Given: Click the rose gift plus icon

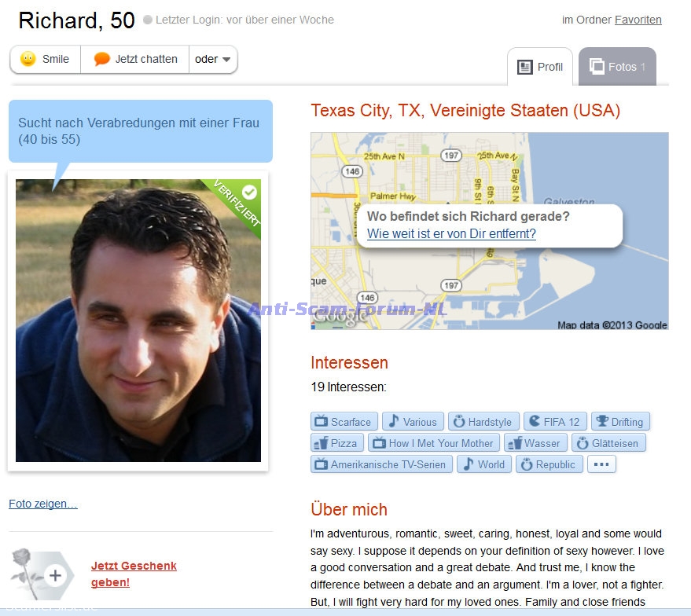Looking at the screenshot, I should [x=55, y=575].
